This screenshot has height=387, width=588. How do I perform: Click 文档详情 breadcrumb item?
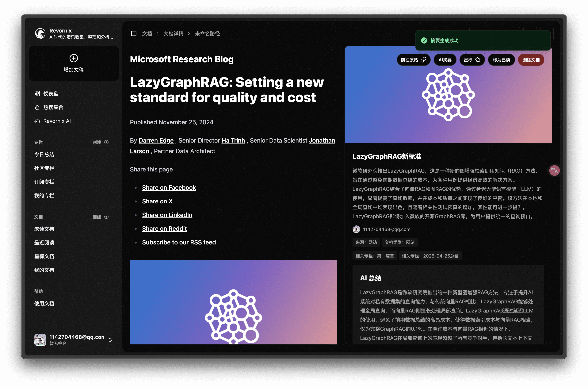click(173, 33)
